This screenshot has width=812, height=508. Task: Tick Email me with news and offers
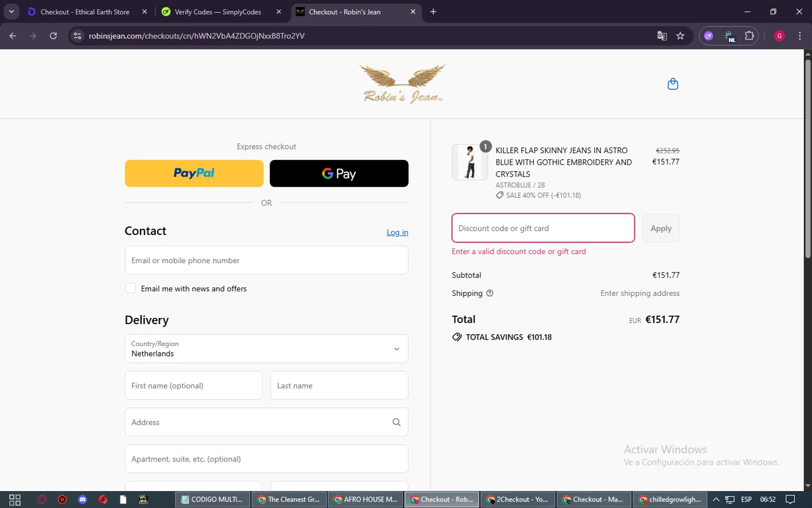click(x=130, y=288)
